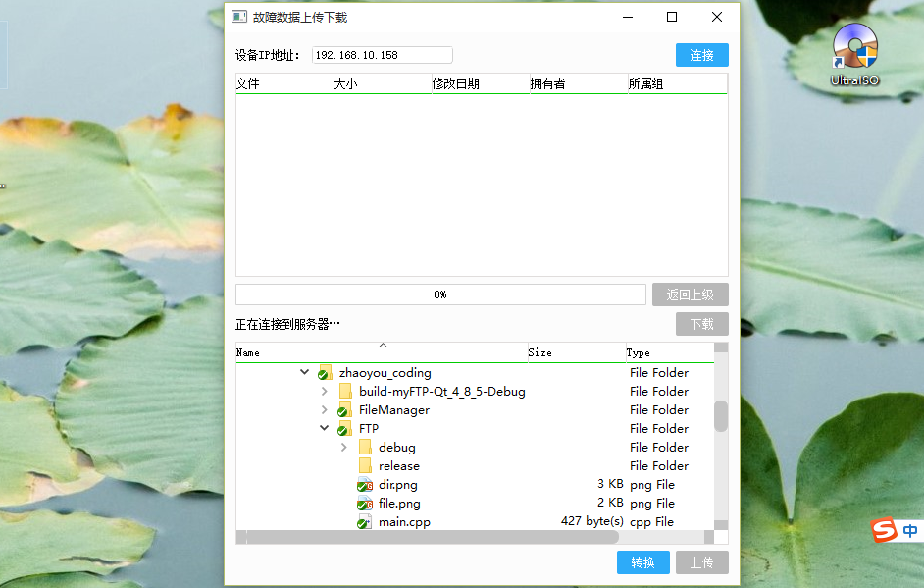Screen dimensions: 924x588
Task: Open the UltraISO desktop shortcut
Action: (854, 54)
